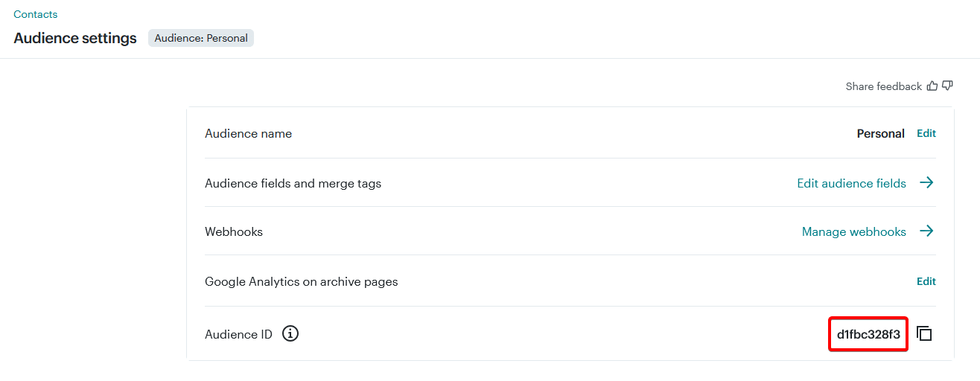980x381 pixels.
Task: Click the bold Personal audience name value
Action: [x=880, y=134]
